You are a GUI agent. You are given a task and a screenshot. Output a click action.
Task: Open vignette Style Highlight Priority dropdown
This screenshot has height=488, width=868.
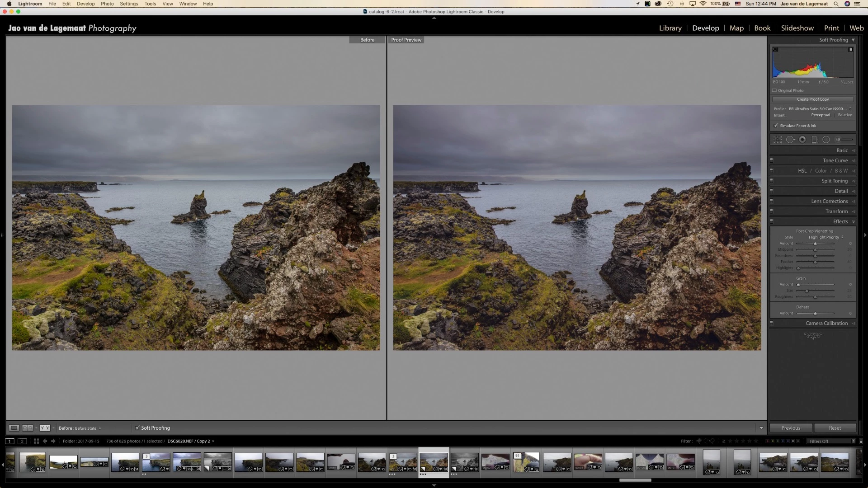(826, 237)
